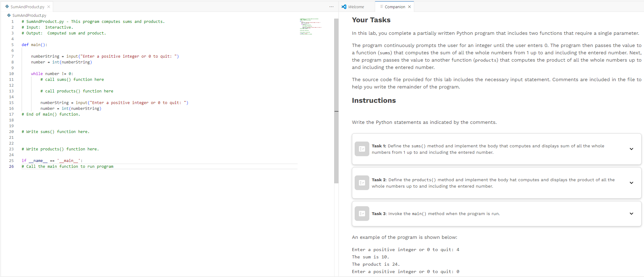Viewport: 644px width, 277px height.
Task: Expand Task 2 details chevron
Action: coord(631,183)
